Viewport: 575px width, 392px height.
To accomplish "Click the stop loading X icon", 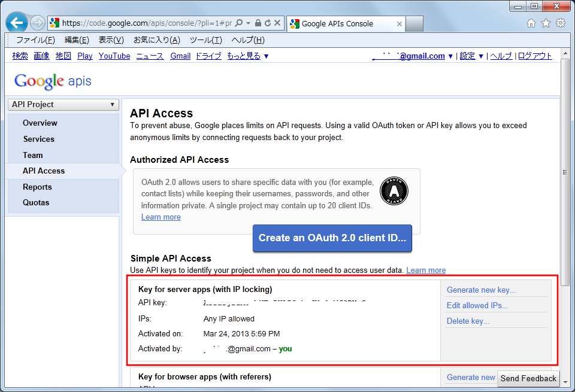I will pyautogui.click(x=277, y=23).
